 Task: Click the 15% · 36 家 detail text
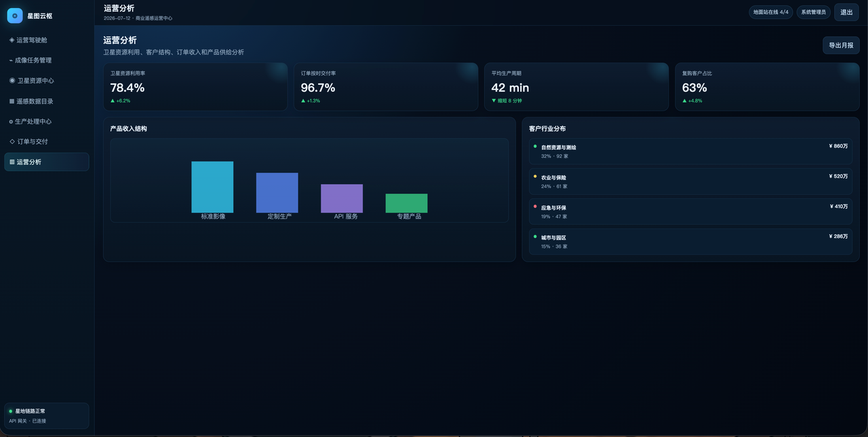(554, 246)
